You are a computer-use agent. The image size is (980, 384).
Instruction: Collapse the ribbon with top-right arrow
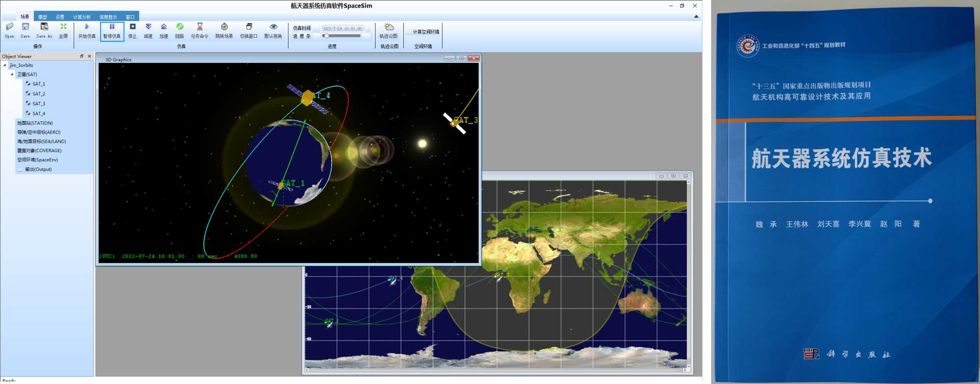point(696,17)
